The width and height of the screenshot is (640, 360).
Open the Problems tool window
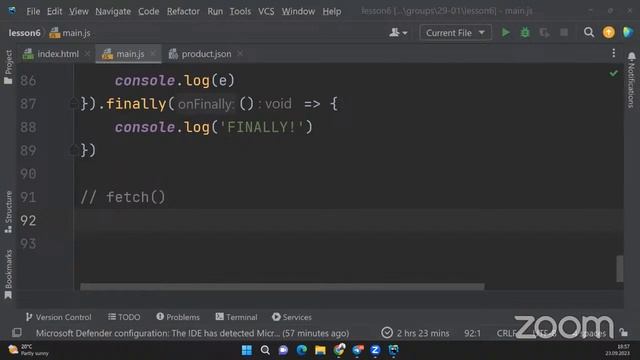178,317
